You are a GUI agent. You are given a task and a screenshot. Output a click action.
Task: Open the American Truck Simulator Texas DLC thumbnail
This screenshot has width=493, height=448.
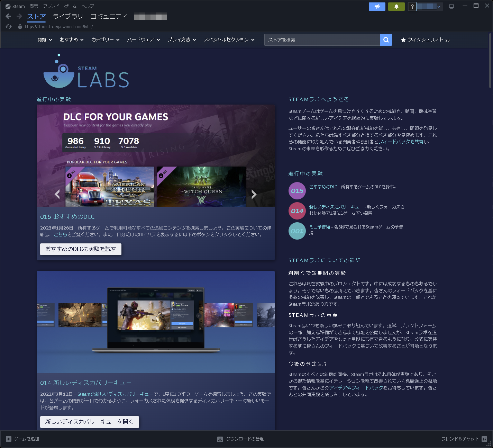(110, 187)
